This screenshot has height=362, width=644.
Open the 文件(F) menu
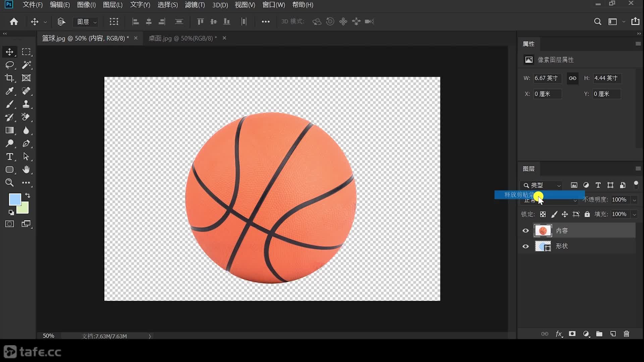(x=33, y=5)
